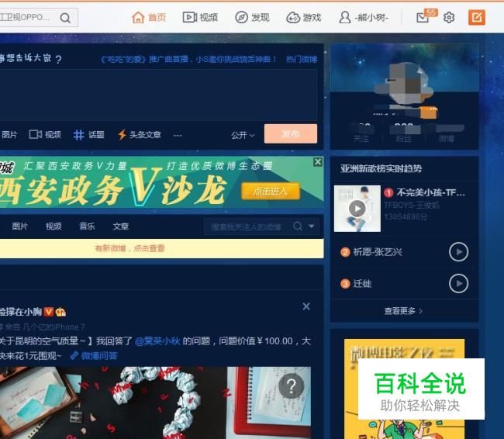Image resolution: width=504 pixels, height=439 pixels.
Task: Click the more options ellipsis in composer
Action: pyautogui.click(x=178, y=136)
